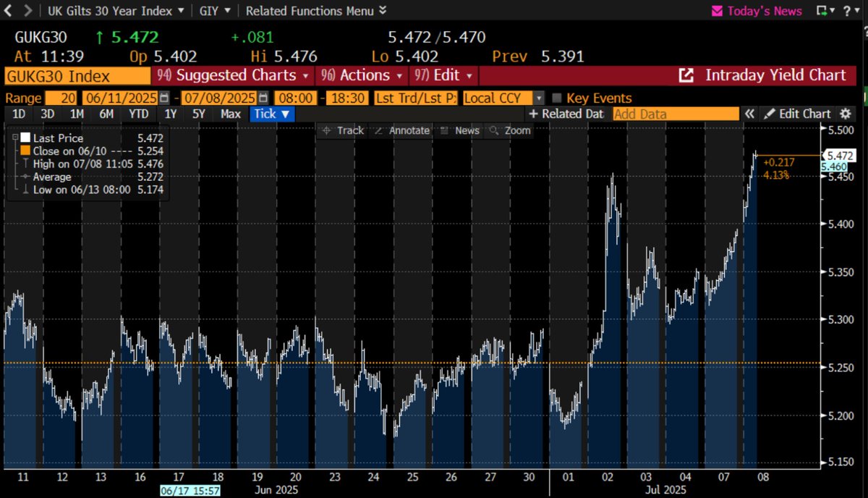The width and height of the screenshot is (868, 498).
Task: Select the YTD period tab
Action: tap(138, 114)
